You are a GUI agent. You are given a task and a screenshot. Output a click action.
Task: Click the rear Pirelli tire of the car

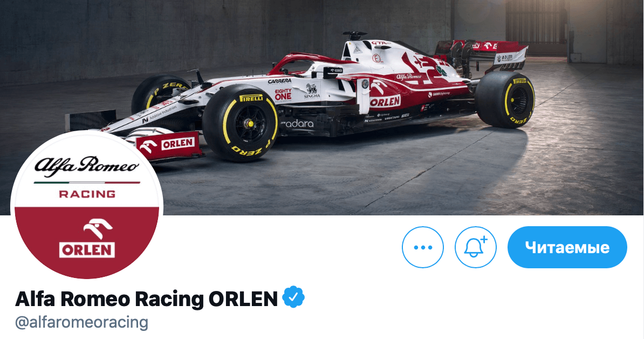pyautogui.click(x=505, y=100)
